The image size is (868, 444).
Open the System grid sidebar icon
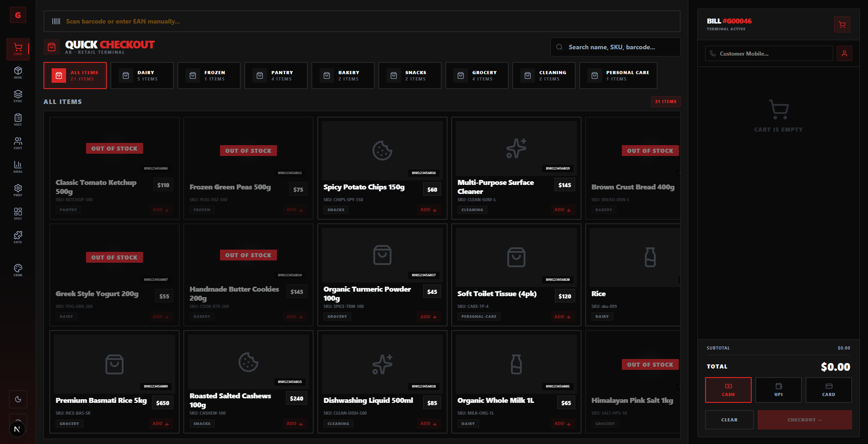pyautogui.click(x=18, y=213)
